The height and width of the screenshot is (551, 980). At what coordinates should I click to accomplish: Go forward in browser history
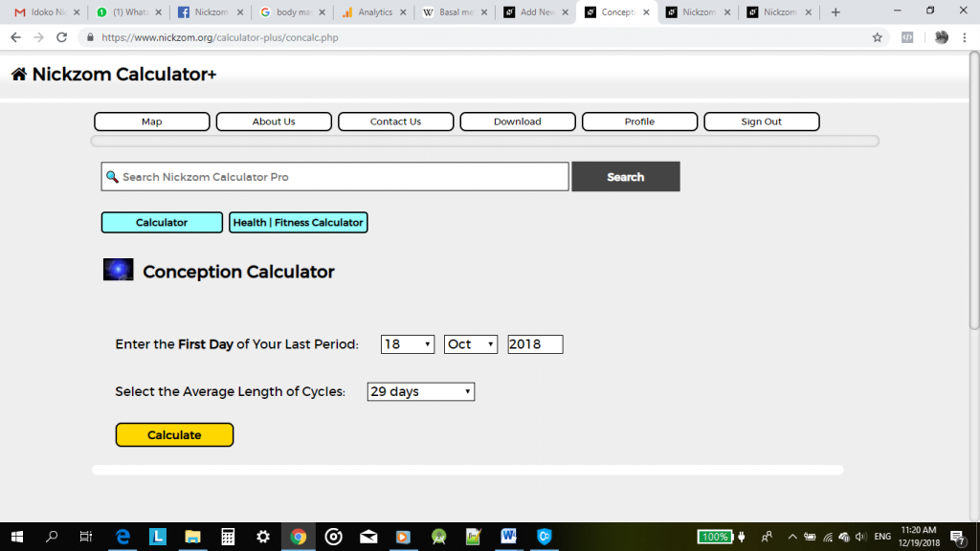tap(38, 37)
